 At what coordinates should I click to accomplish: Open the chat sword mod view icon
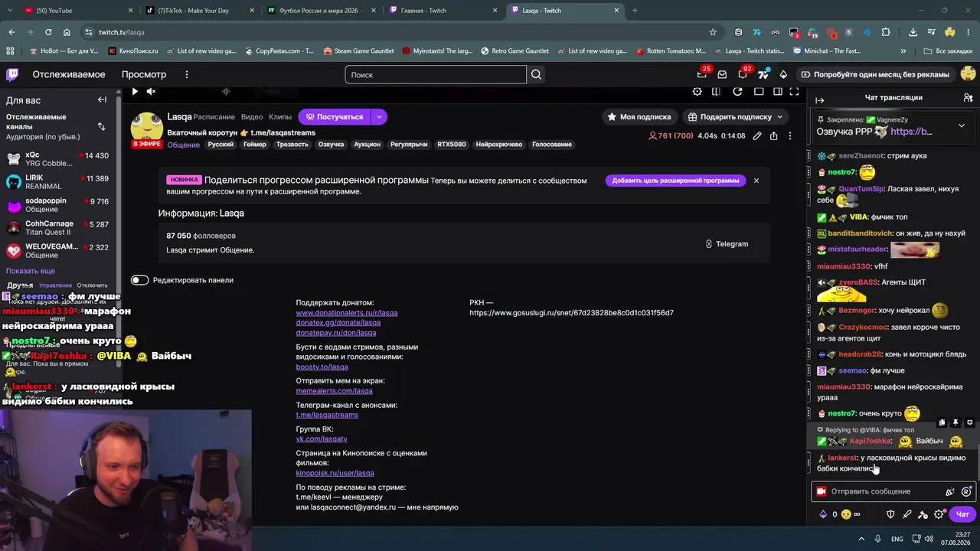tap(906, 514)
